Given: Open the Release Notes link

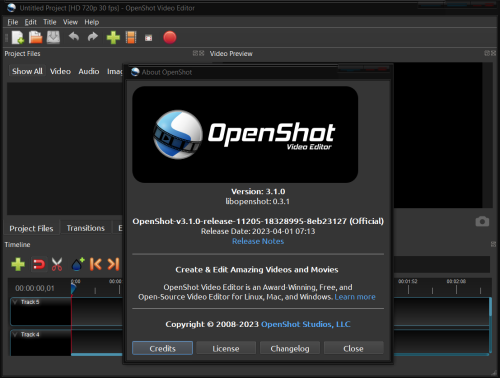Looking at the screenshot, I should pyautogui.click(x=258, y=241).
